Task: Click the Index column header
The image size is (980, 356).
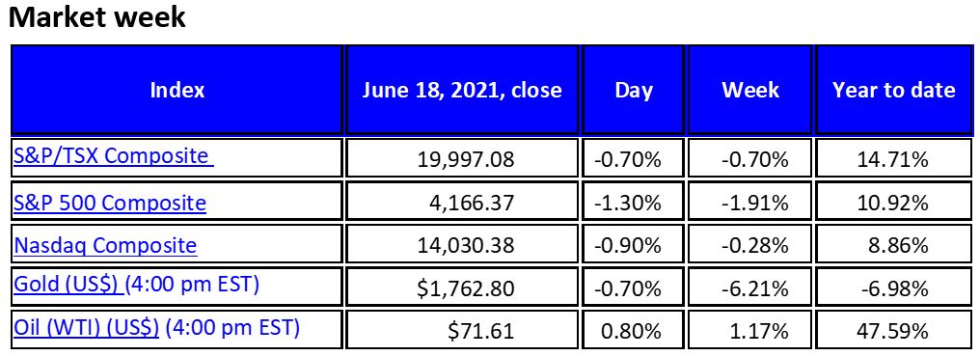Action: pos(177,90)
